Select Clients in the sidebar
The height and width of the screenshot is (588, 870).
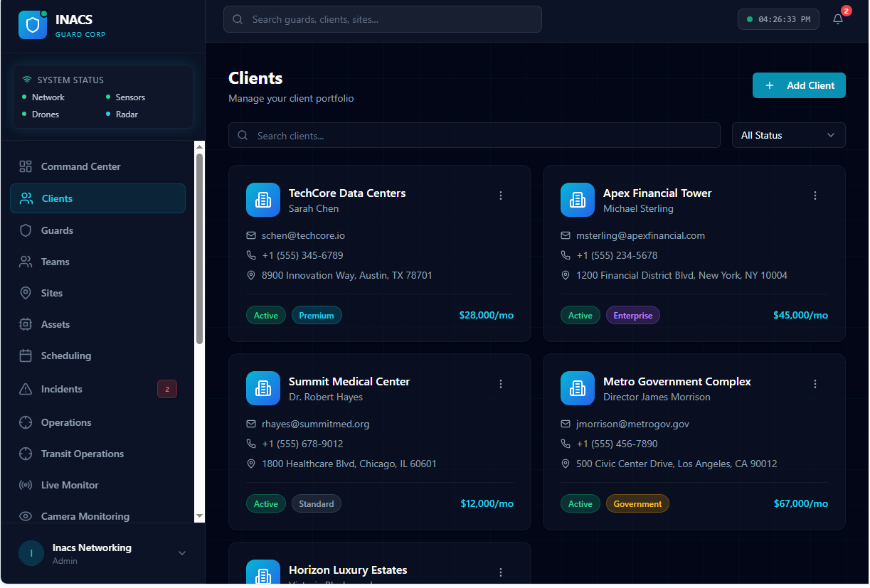click(x=97, y=198)
